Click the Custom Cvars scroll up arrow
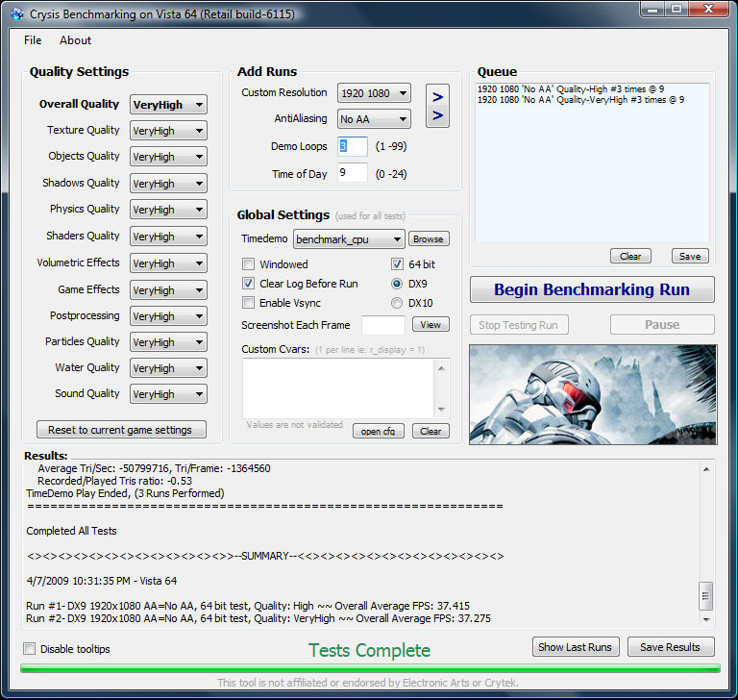 [441, 368]
